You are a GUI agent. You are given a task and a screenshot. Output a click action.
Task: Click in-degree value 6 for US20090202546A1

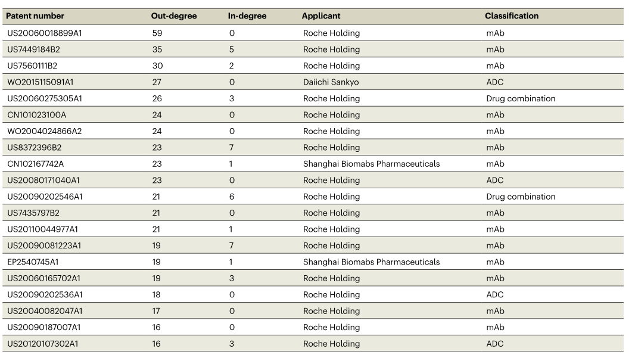(x=232, y=197)
